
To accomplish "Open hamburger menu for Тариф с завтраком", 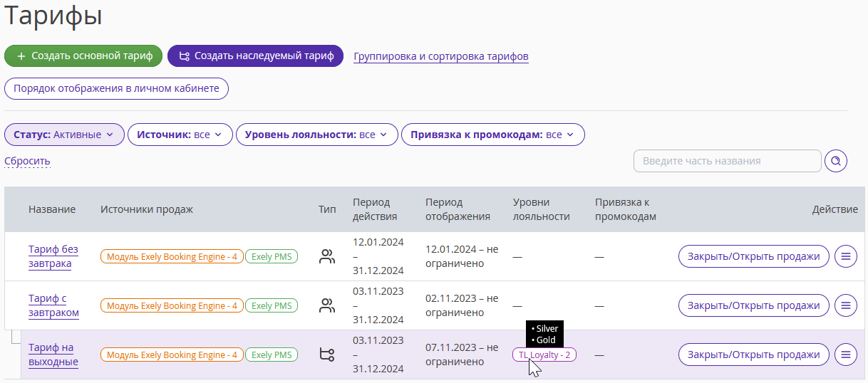I will tap(846, 305).
